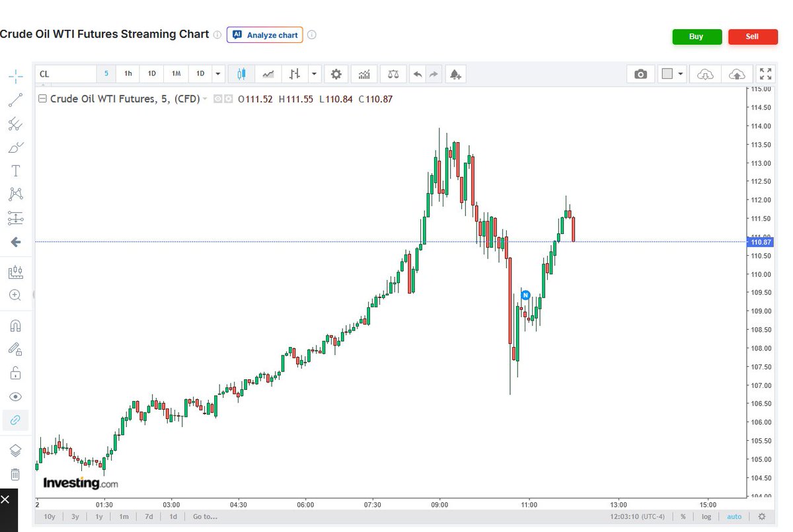Click the CL symbol search field
The image size is (793, 532).
tap(66, 74)
